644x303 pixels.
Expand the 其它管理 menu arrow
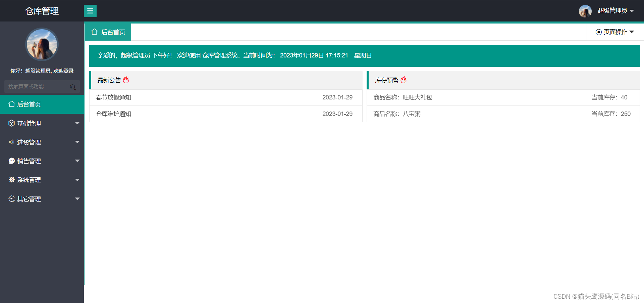[77, 199]
